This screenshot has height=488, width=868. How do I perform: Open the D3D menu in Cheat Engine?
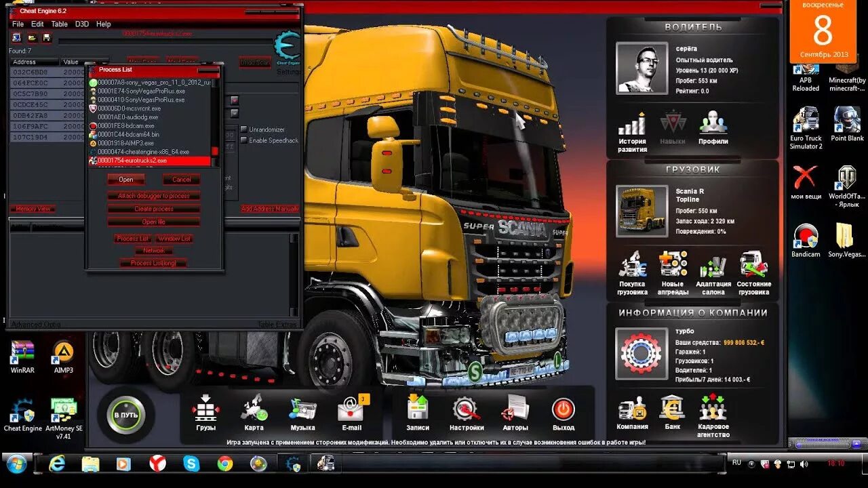click(x=82, y=24)
